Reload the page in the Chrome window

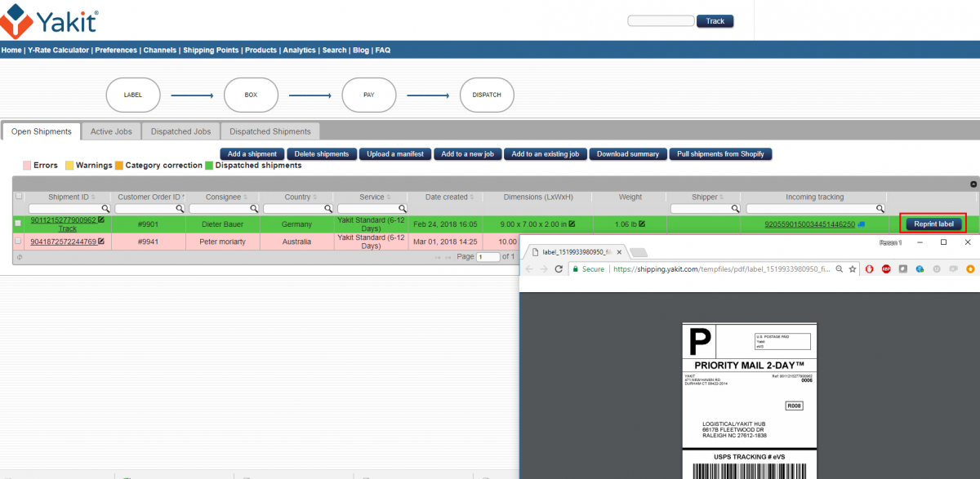coord(559,268)
